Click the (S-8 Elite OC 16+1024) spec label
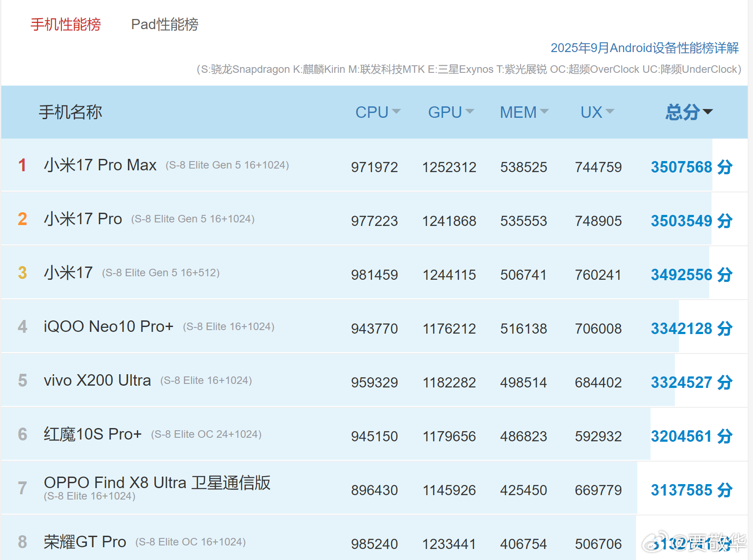753x560 pixels. 190,542
